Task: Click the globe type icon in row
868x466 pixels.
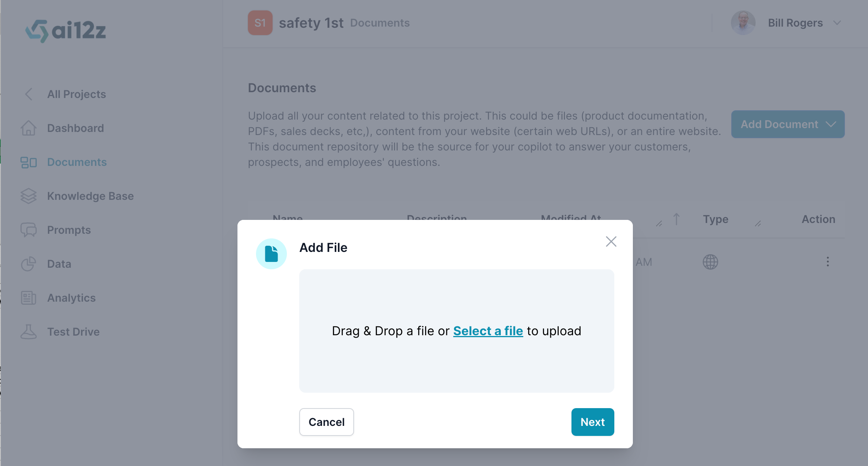Action: coord(711,262)
